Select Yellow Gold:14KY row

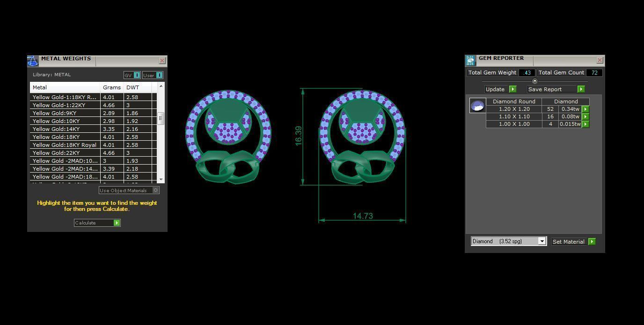pos(93,129)
